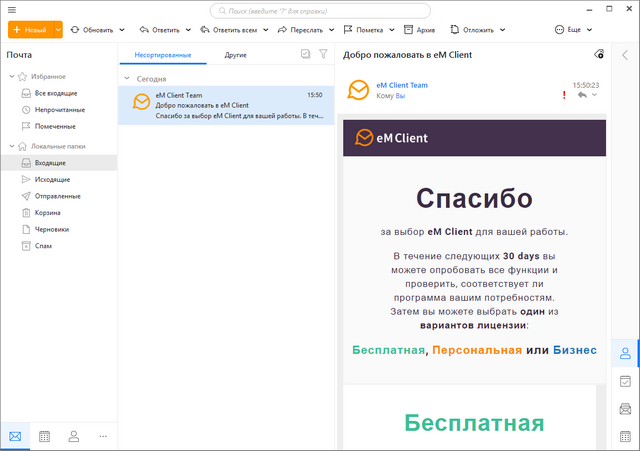Collapse the Сегодня message group

click(x=127, y=78)
